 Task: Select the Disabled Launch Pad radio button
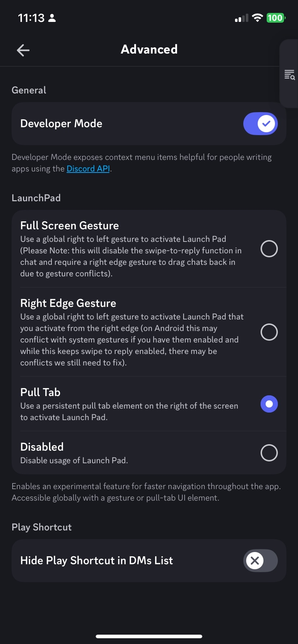(269, 453)
